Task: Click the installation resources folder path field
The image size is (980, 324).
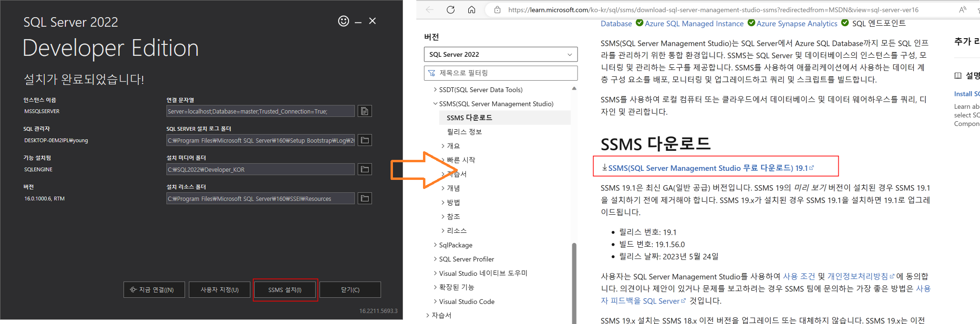Action: pyautogui.click(x=260, y=199)
